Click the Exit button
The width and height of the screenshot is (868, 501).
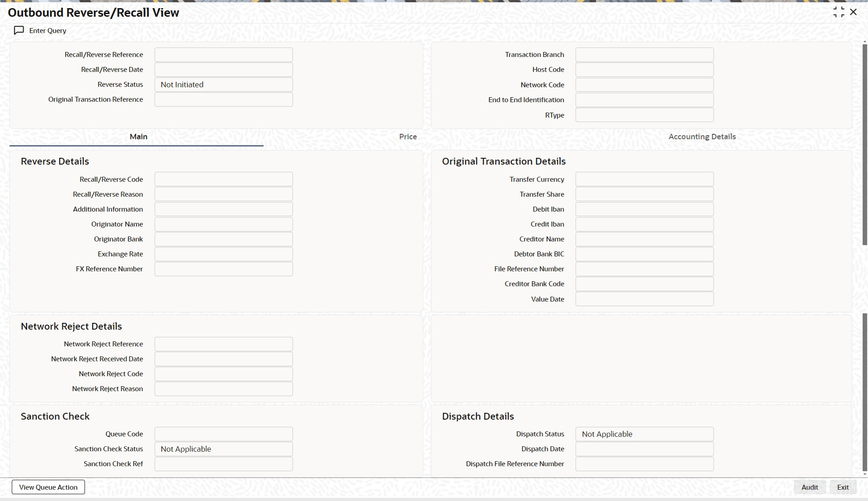tap(843, 487)
